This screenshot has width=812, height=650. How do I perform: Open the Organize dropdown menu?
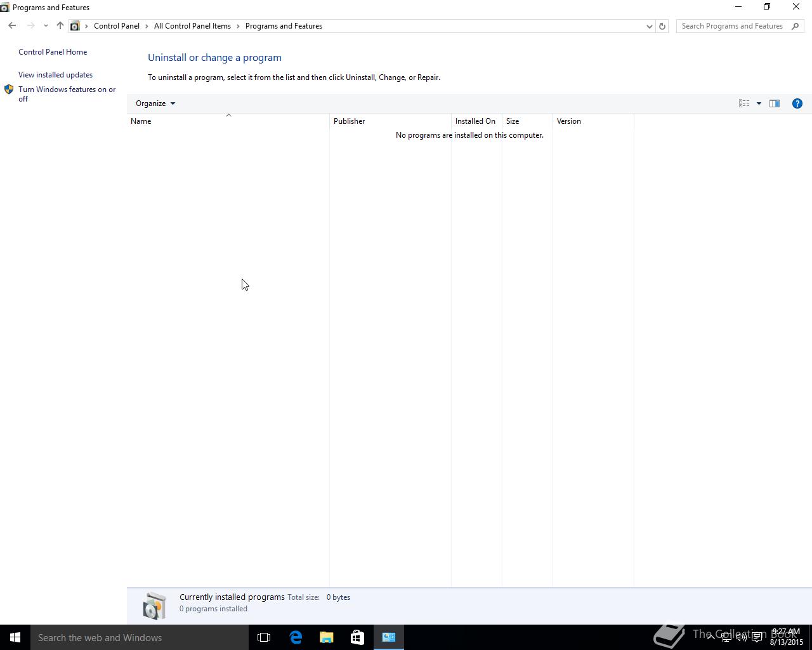155,103
